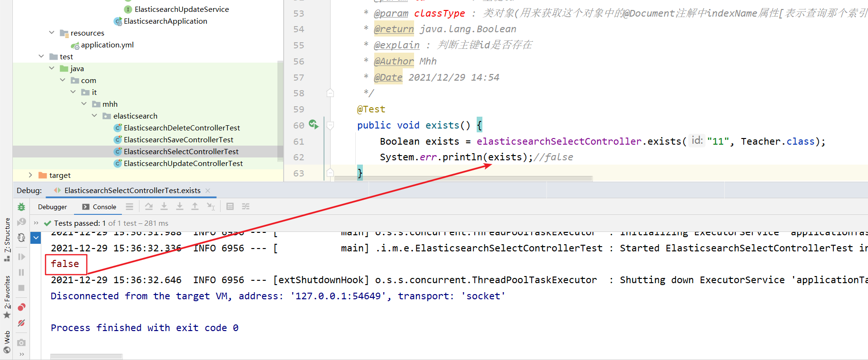Click the camera thread dump icon

click(21, 342)
